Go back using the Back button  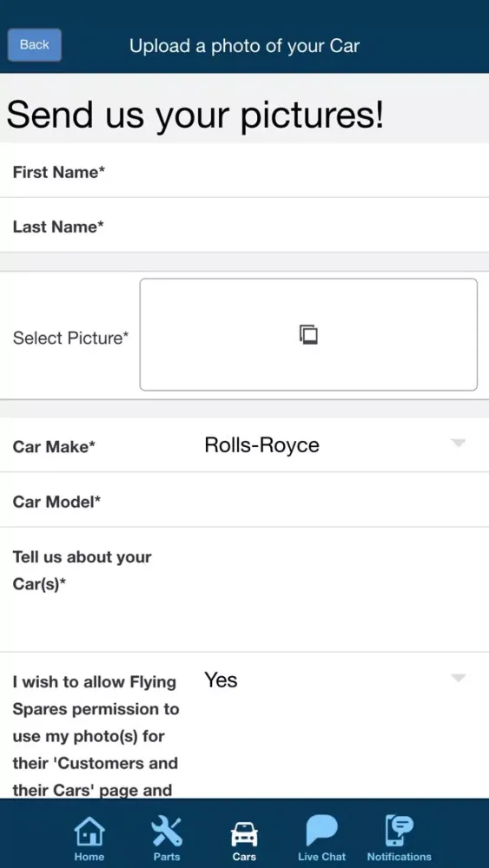(35, 45)
